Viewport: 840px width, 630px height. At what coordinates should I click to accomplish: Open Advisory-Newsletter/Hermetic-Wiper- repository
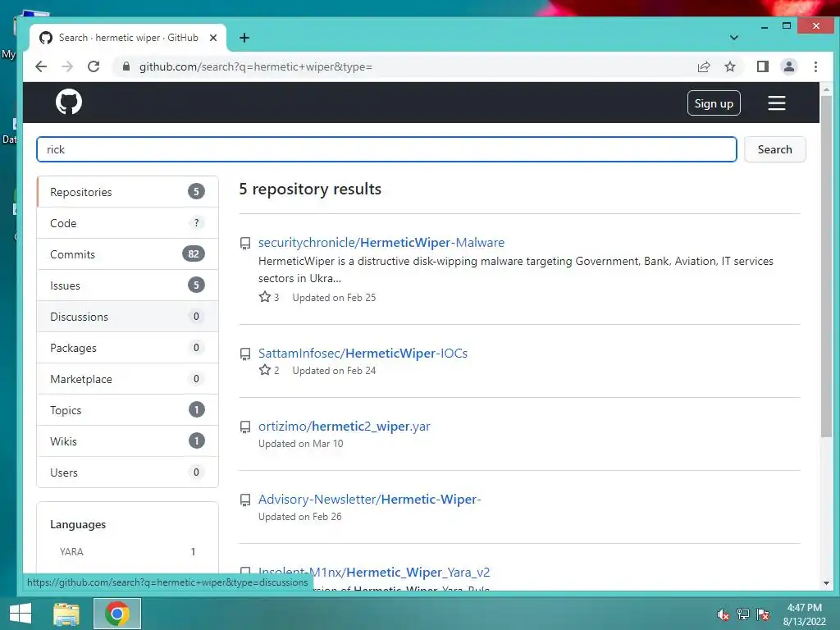click(x=370, y=499)
